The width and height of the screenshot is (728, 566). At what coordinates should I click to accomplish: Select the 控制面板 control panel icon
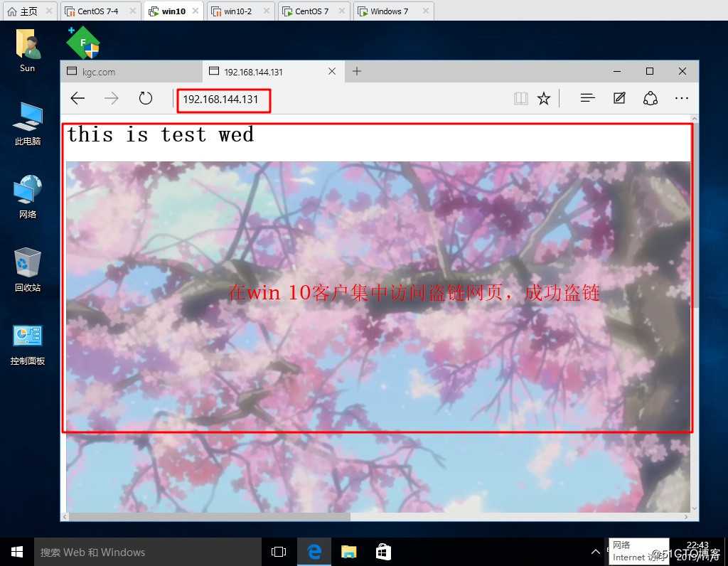click(28, 345)
